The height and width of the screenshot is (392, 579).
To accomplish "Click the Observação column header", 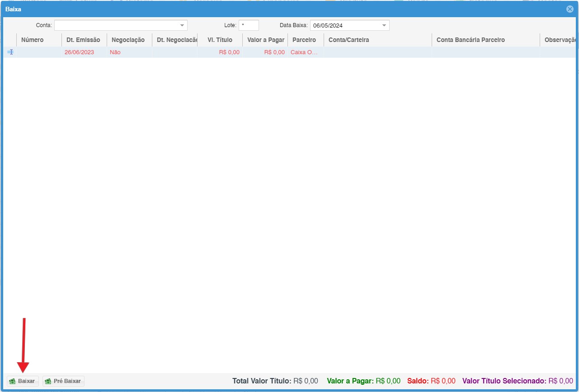I will pos(559,40).
